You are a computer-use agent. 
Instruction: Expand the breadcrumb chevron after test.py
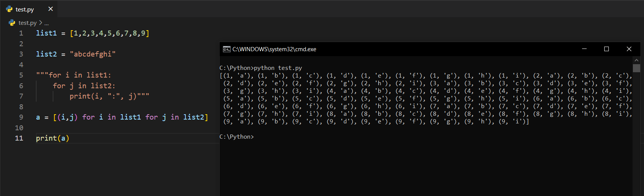click(x=41, y=23)
